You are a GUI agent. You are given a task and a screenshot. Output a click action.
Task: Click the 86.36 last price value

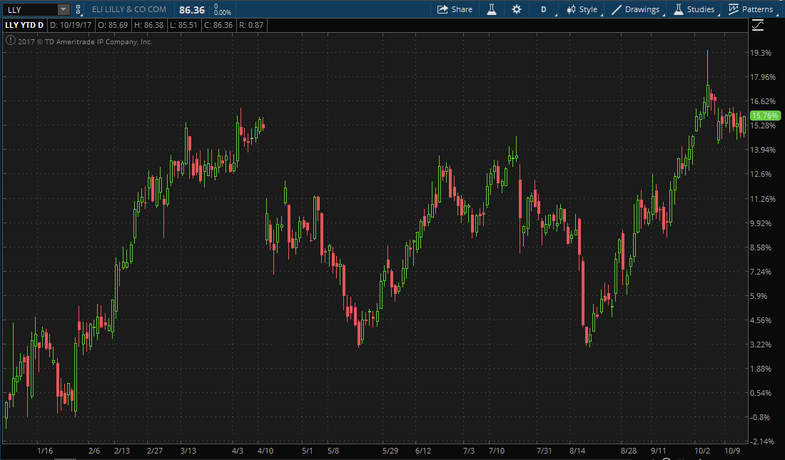pos(192,10)
